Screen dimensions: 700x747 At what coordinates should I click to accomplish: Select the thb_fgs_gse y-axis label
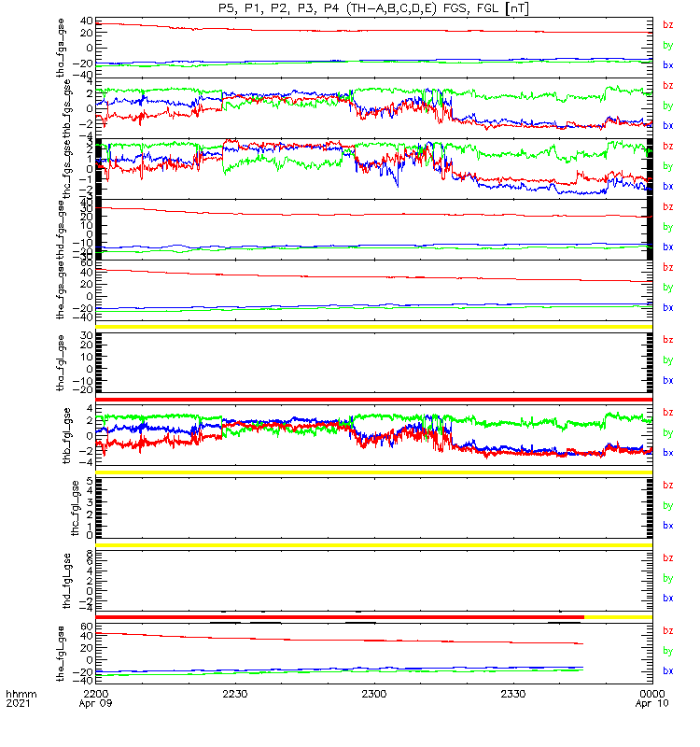pyautogui.click(x=66, y=108)
